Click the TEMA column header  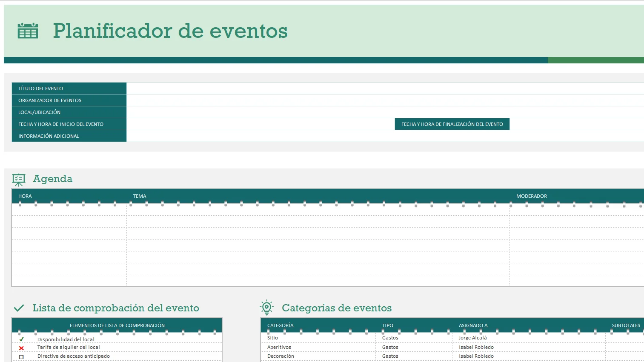click(140, 196)
